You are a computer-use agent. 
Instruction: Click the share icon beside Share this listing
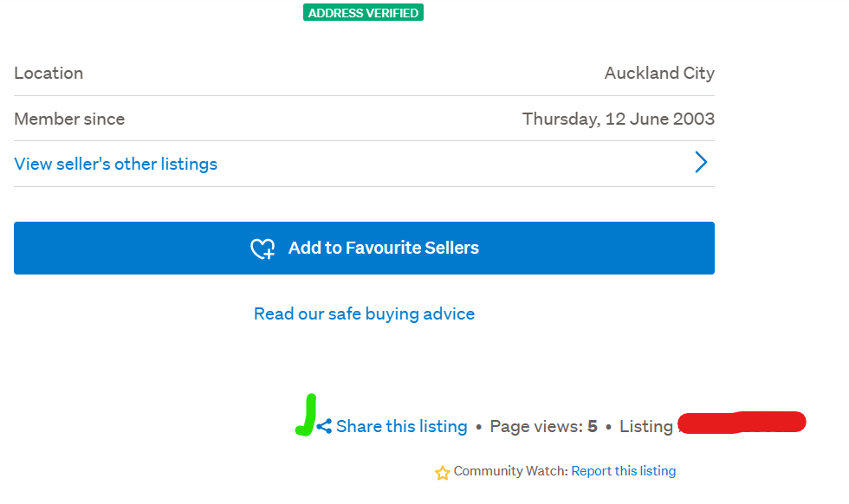click(x=324, y=426)
